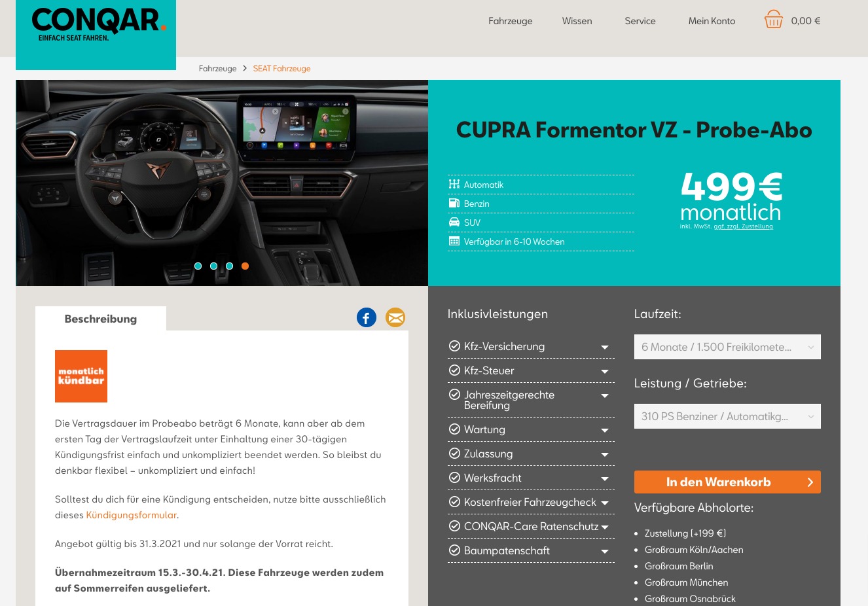868x606 pixels.
Task: Open Mein Konto menu
Action: point(712,21)
